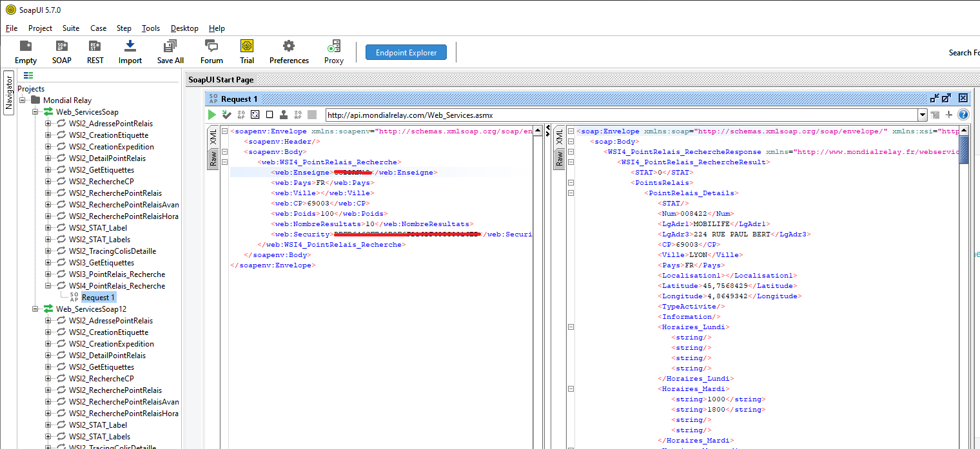Open the Help menu
This screenshot has width=980, height=449.
pyautogui.click(x=217, y=28)
